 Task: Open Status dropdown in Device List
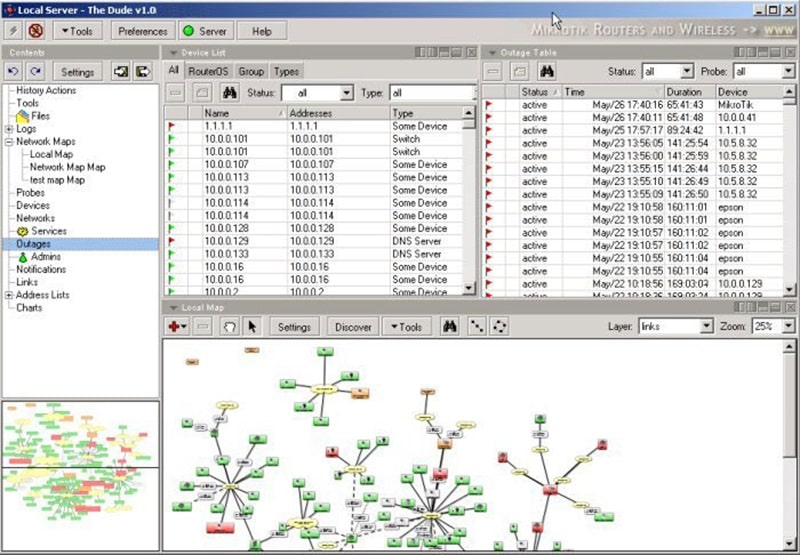(x=347, y=93)
